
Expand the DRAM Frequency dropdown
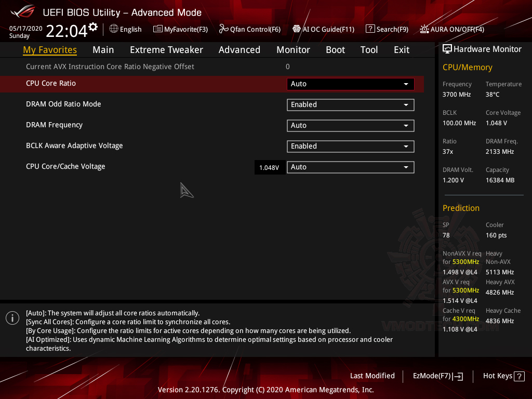[350, 125]
